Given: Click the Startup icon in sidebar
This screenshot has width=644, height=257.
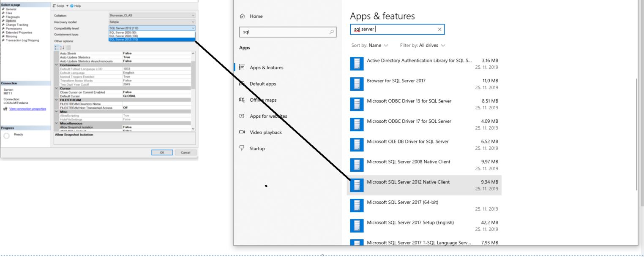Looking at the screenshot, I should 242,148.
